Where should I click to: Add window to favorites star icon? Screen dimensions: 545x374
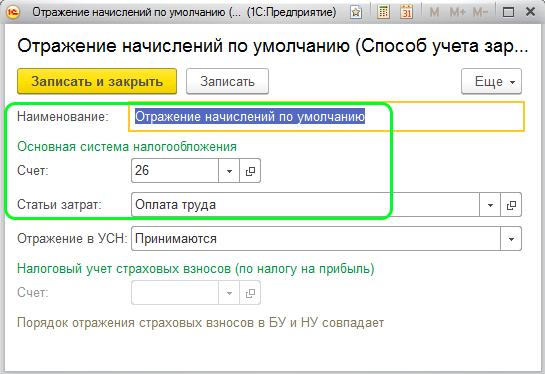pos(356,13)
